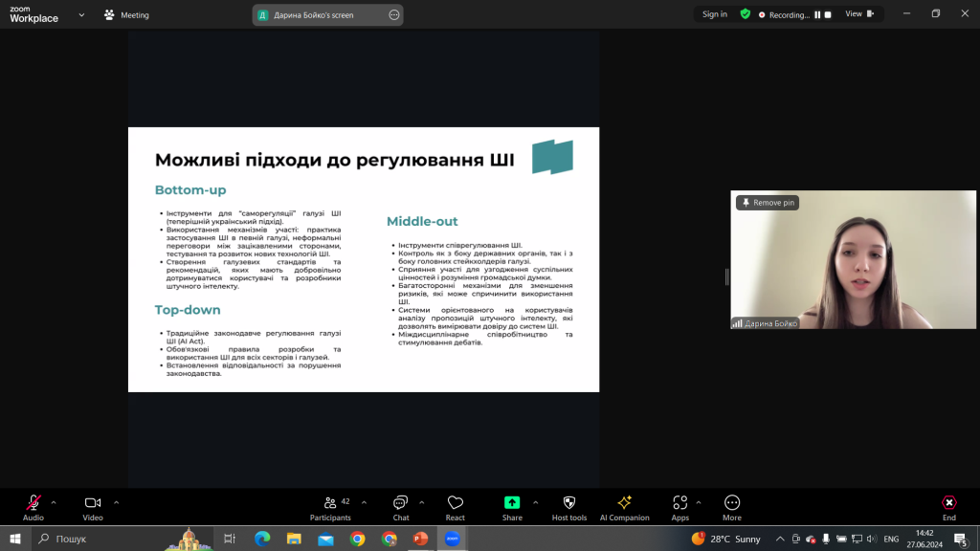Expand audio options arrow next to Audio
980x551 pixels.
(54, 502)
